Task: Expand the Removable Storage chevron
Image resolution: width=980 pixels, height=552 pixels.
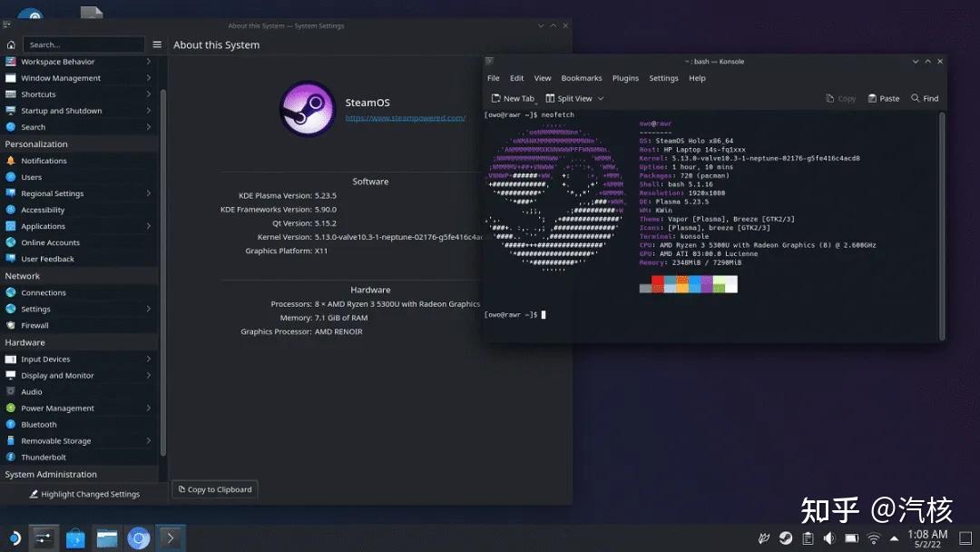Action: tap(149, 440)
